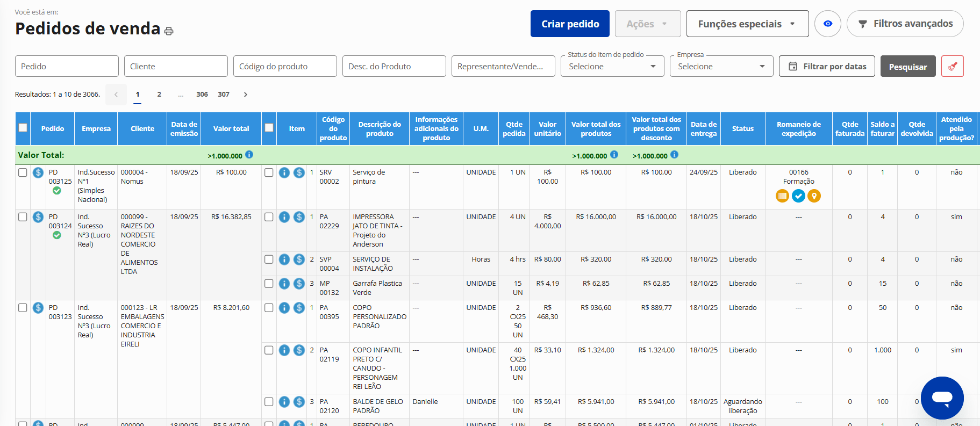Click orange location pin icon under Formação
980x426 pixels.
[814, 196]
